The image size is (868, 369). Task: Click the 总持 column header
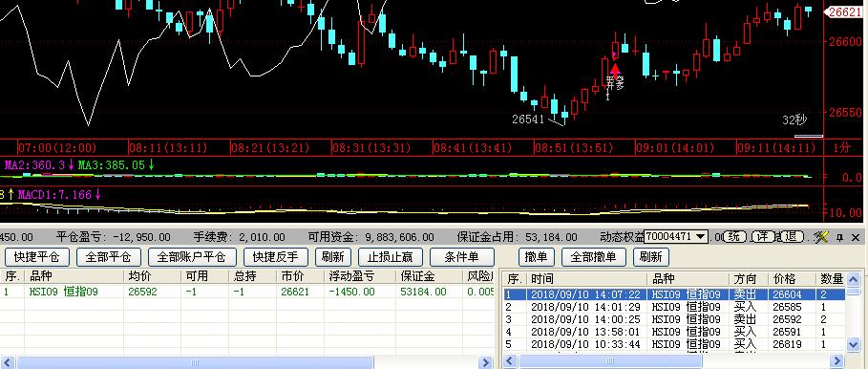(252, 276)
